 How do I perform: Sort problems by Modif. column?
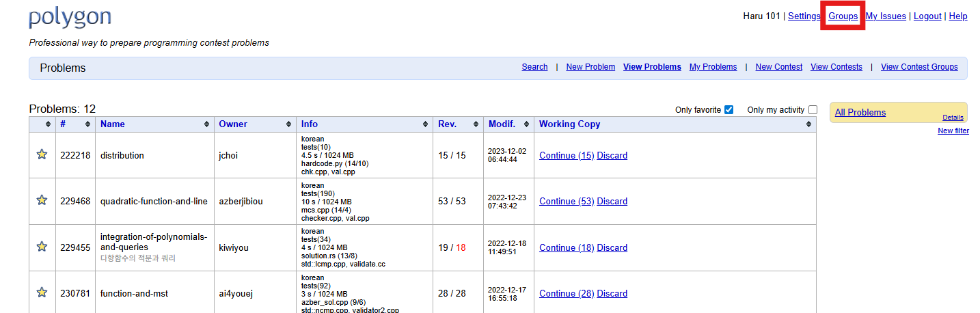(508, 124)
